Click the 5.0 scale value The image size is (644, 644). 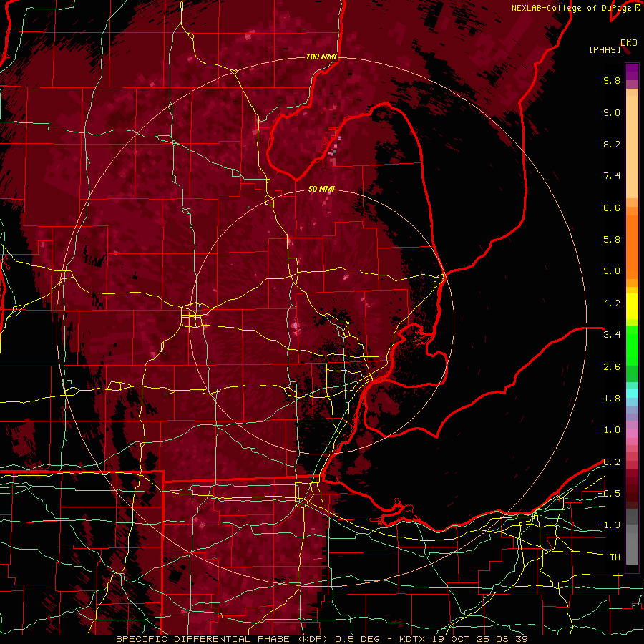pyautogui.click(x=612, y=271)
